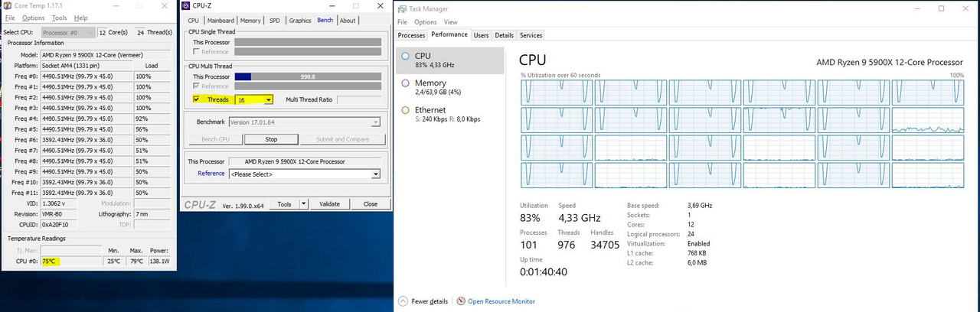This screenshot has height=312, width=980.
Task: Switch to Task Manager Services tab
Action: coord(531,35)
